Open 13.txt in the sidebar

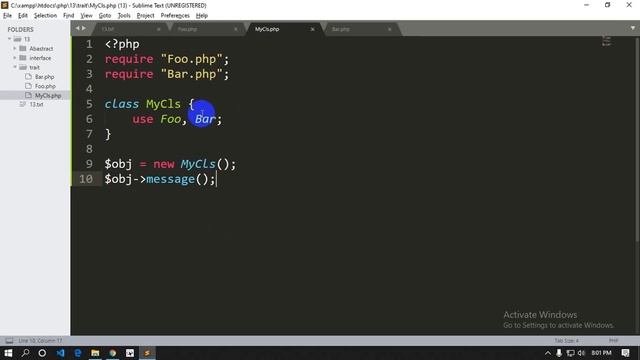click(x=36, y=104)
